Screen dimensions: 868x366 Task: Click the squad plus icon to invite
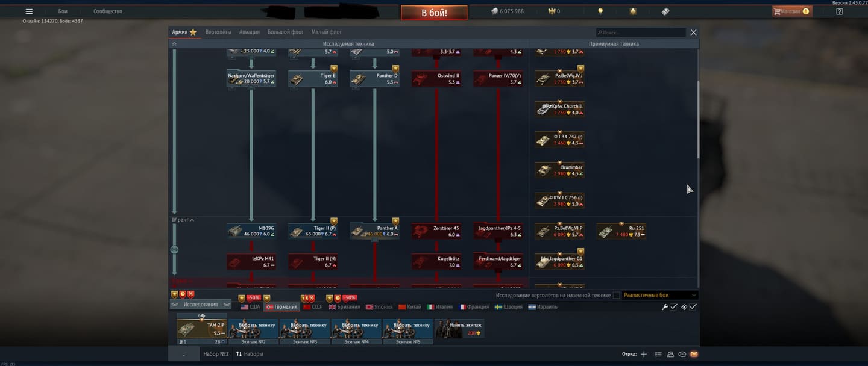point(644,354)
